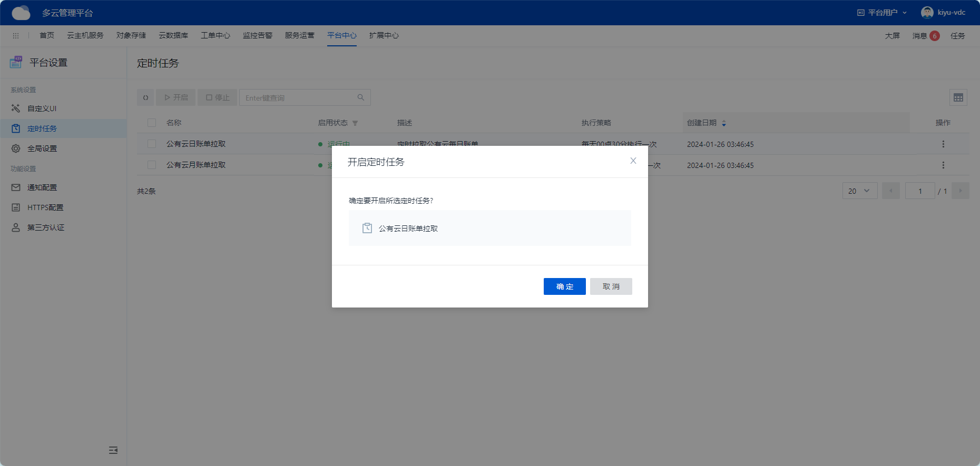This screenshot has height=466, width=980.
Task: Click the app grid launcher icon
Action: point(16,36)
